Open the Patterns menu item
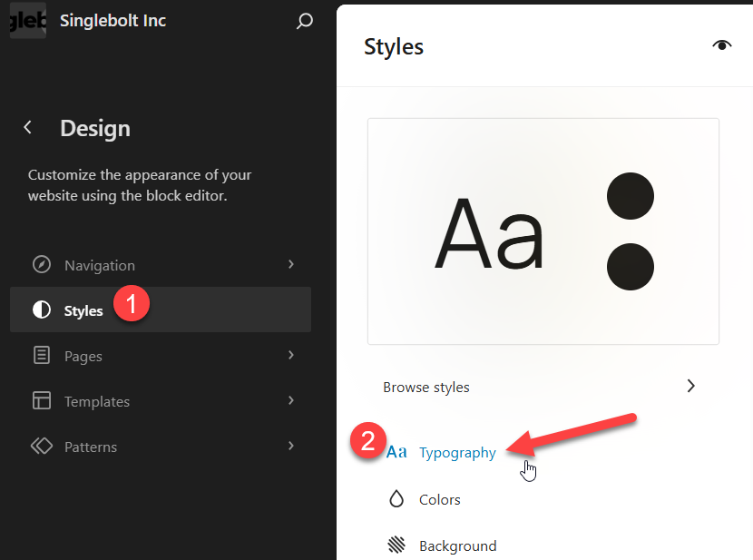Image resolution: width=753 pixels, height=560 pixels. pyautogui.click(x=161, y=447)
